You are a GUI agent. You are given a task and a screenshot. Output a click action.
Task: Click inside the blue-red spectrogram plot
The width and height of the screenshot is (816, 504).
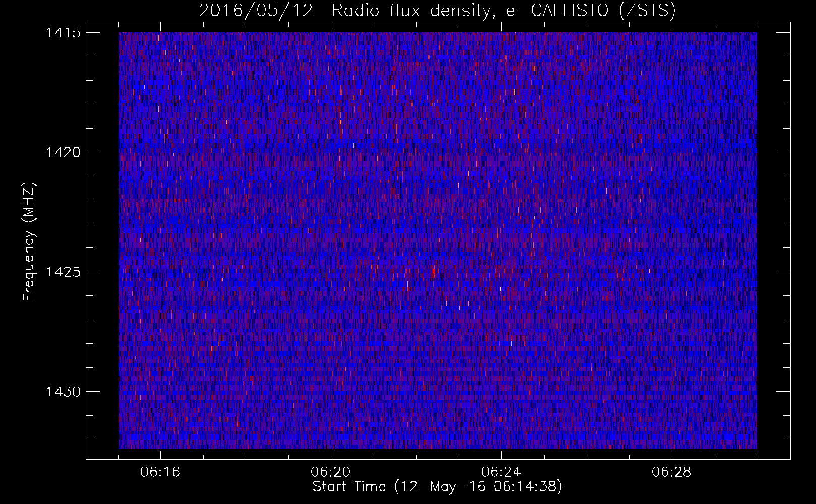438,240
